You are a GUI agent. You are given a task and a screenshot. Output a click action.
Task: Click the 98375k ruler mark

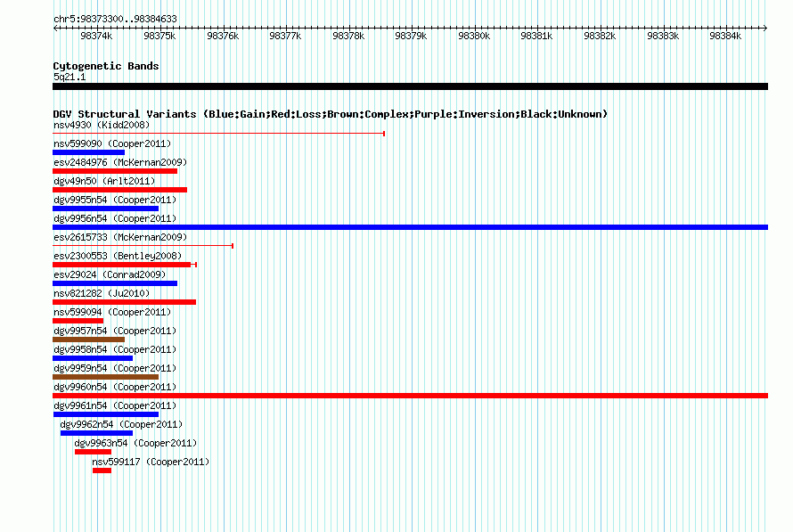[159, 36]
